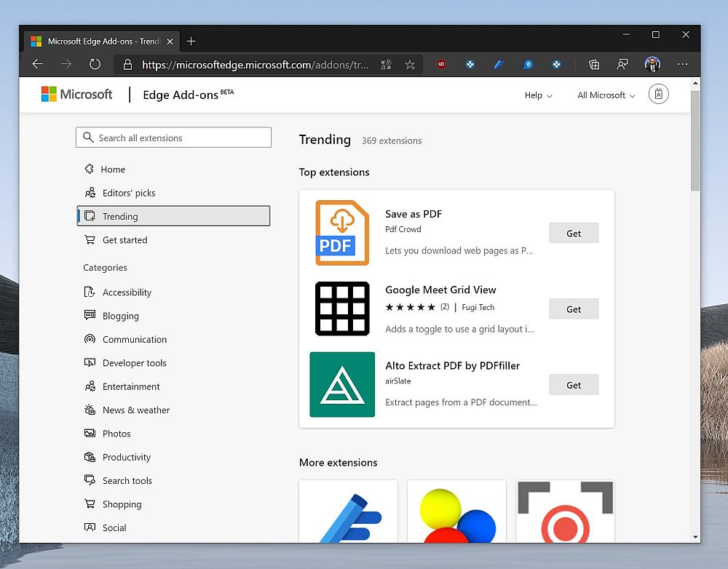Expand the Help dropdown
Screen dimensions: 728x569
click(538, 95)
